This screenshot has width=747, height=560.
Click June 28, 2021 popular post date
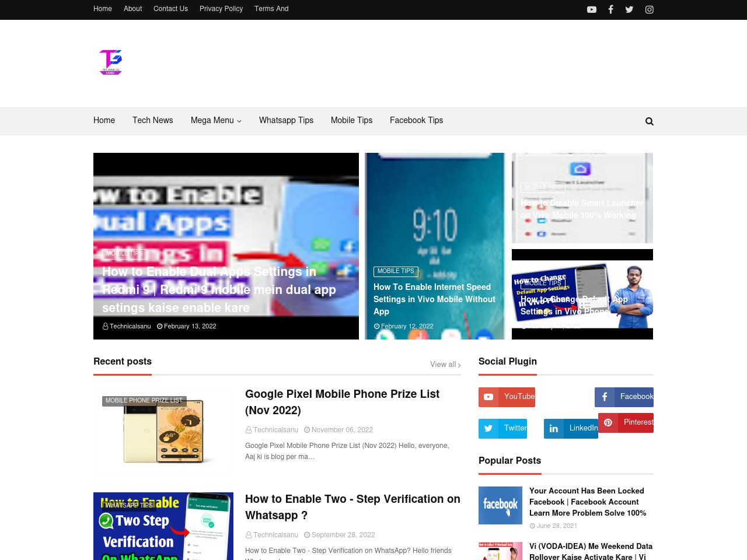click(553, 526)
